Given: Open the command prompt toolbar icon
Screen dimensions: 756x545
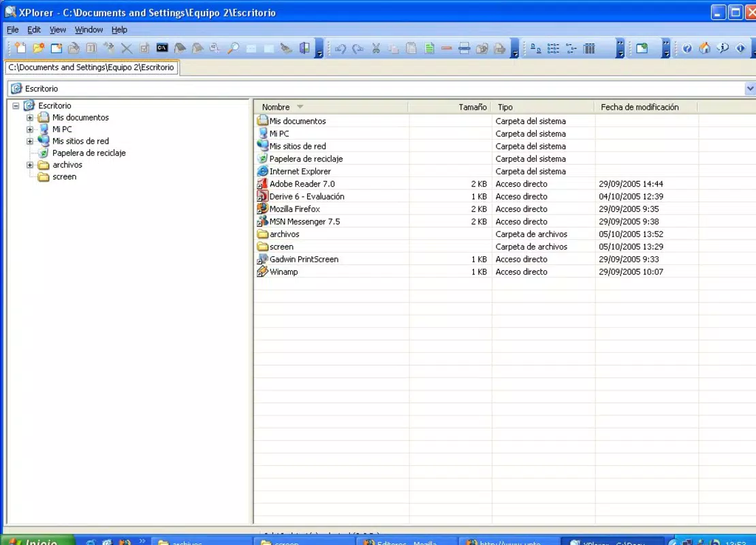Looking at the screenshot, I should (162, 48).
